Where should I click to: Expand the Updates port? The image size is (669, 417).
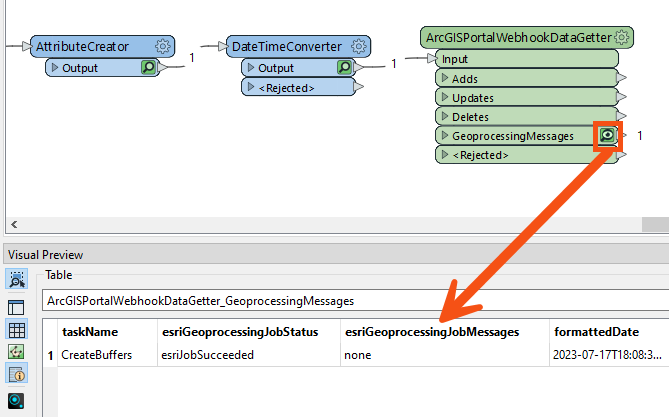[x=445, y=97]
